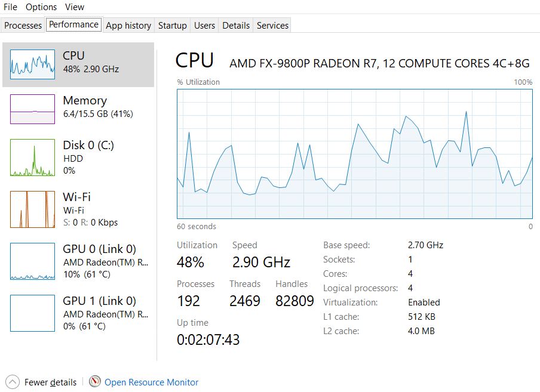Select the CPU mini graph thumbnail
The image size is (540, 392).
click(x=32, y=64)
